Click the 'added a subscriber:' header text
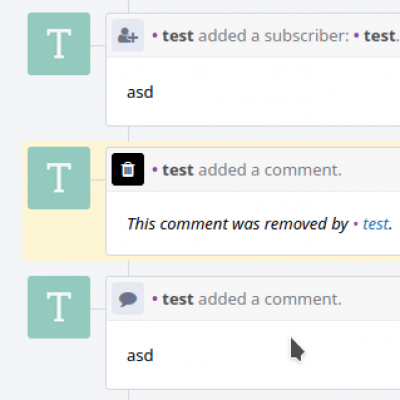This screenshot has width=400, height=400. coord(273,36)
